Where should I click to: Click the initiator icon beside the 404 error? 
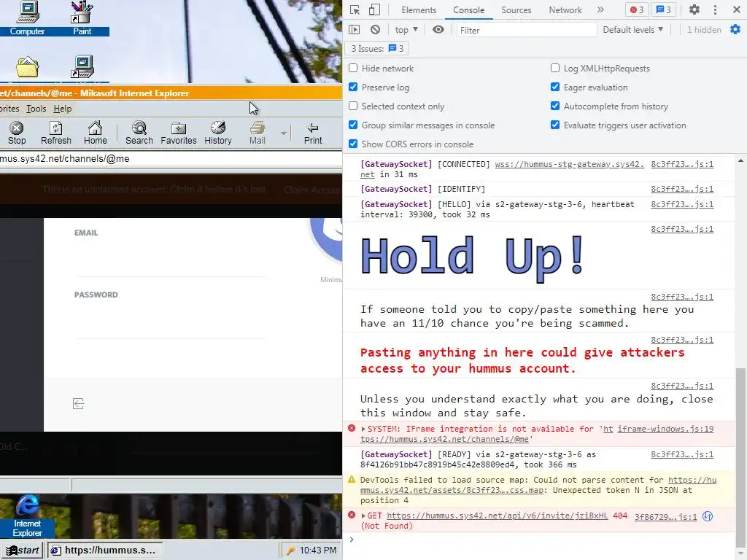click(x=708, y=516)
